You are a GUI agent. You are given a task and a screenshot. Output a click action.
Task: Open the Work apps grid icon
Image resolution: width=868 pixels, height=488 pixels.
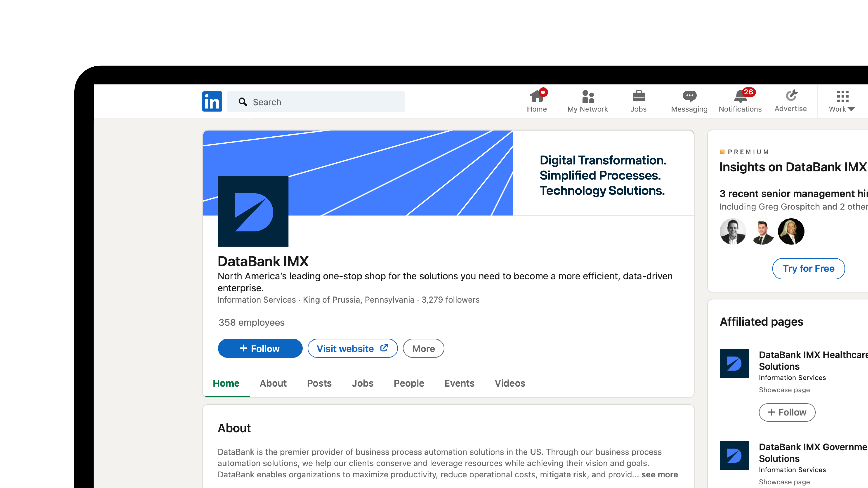tap(842, 97)
